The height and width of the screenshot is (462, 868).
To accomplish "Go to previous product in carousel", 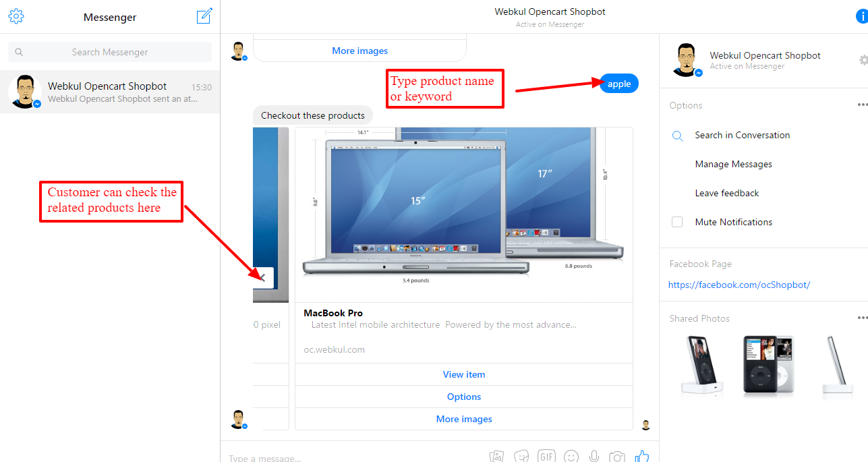I will 263,277.
